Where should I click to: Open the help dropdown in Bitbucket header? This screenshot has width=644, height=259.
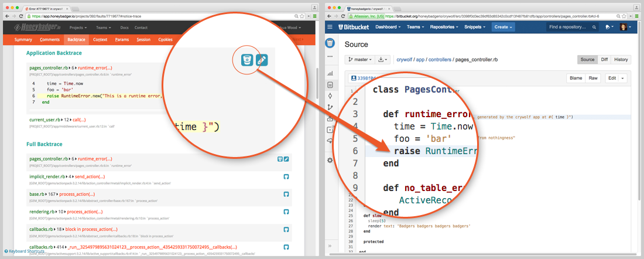coord(609,27)
